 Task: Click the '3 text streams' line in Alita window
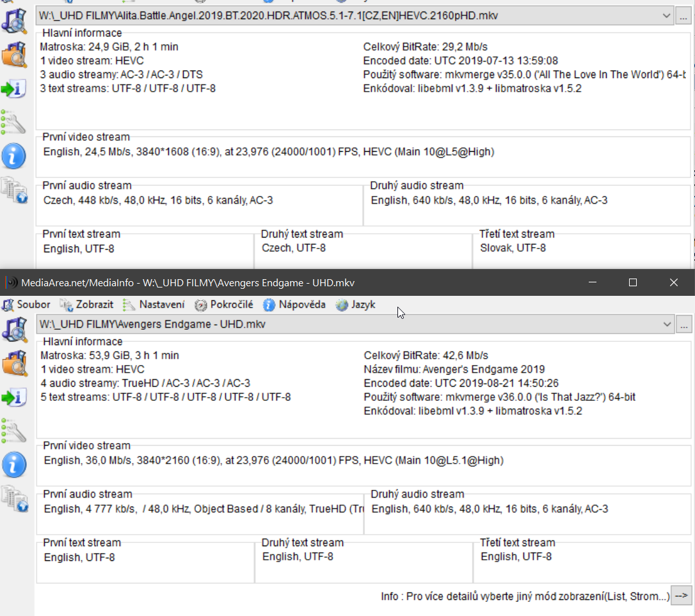pyautogui.click(x=127, y=88)
